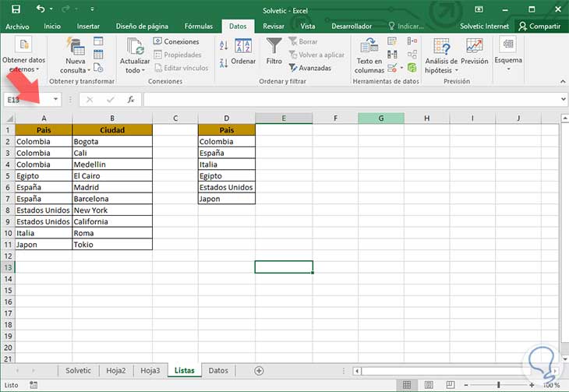Click the Compartir button
Image resolution: width=569 pixels, height=392 pixels.
(539, 26)
